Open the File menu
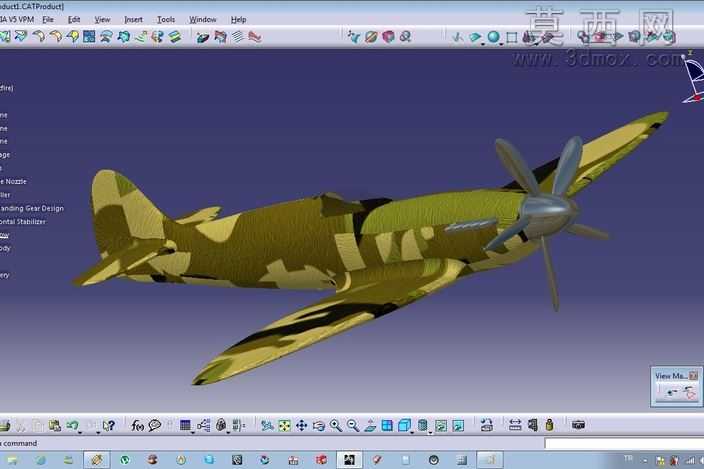The image size is (704, 469). point(48,20)
